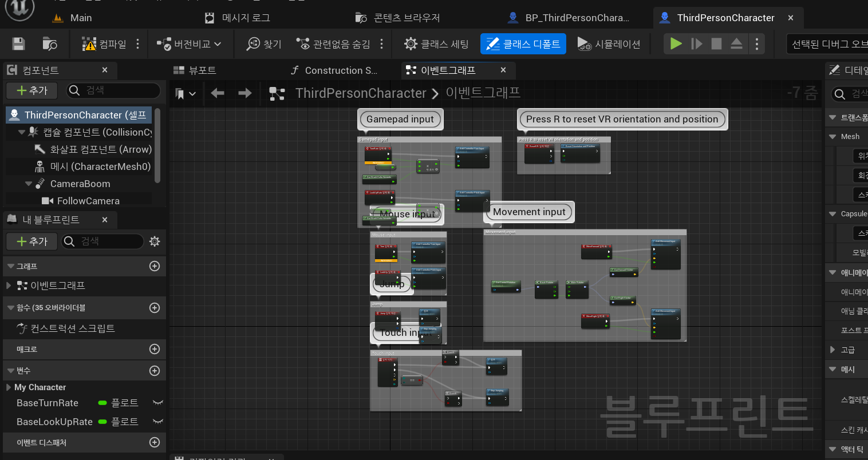Viewport: 868px width, 460px height.
Task: Close the 컴포넌트 panel
Action: pos(105,70)
